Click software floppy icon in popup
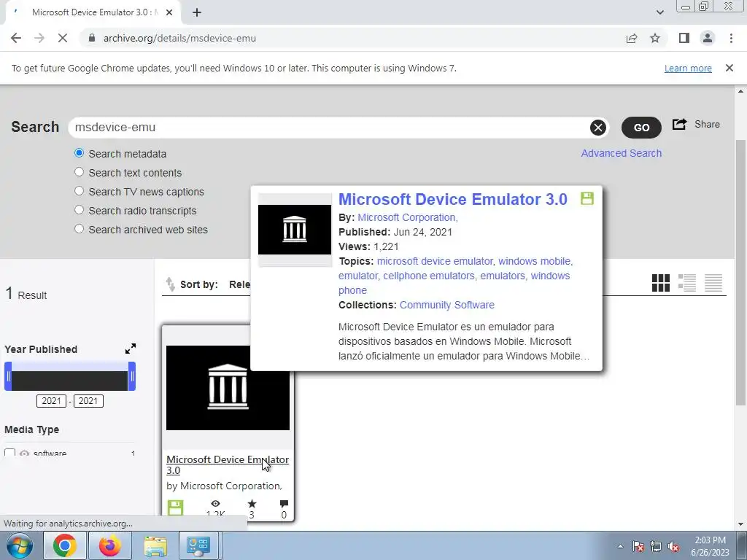Image resolution: width=747 pixels, height=560 pixels. click(587, 198)
